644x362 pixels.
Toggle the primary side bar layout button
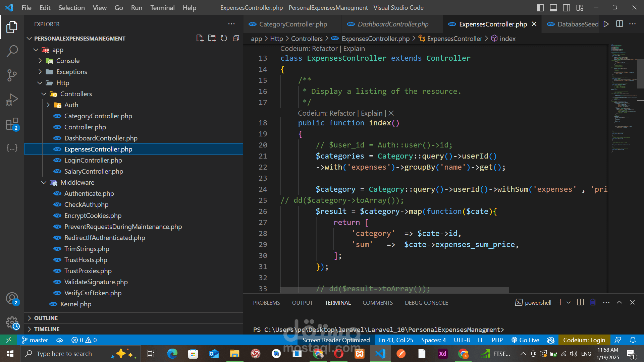coord(540,8)
